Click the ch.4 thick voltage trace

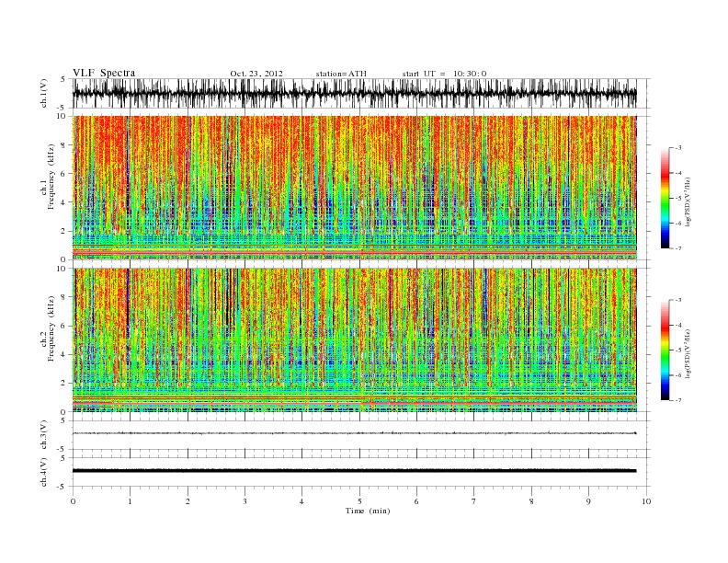tap(354, 471)
